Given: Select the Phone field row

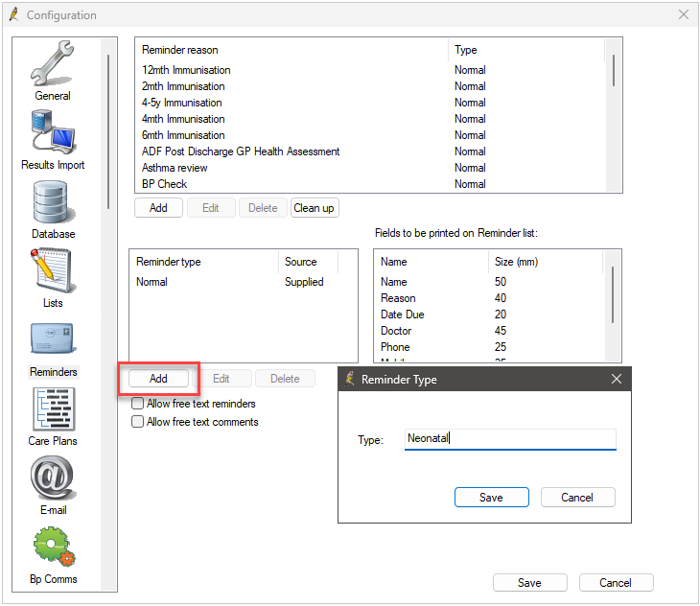Looking at the screenshot, I should (x=489, y=347).
